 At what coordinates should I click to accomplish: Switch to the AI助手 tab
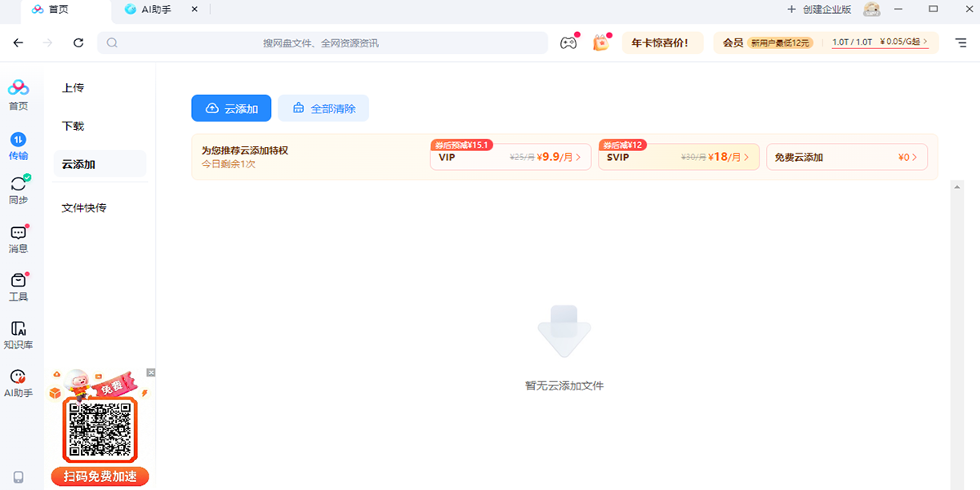tap(155, 10)
